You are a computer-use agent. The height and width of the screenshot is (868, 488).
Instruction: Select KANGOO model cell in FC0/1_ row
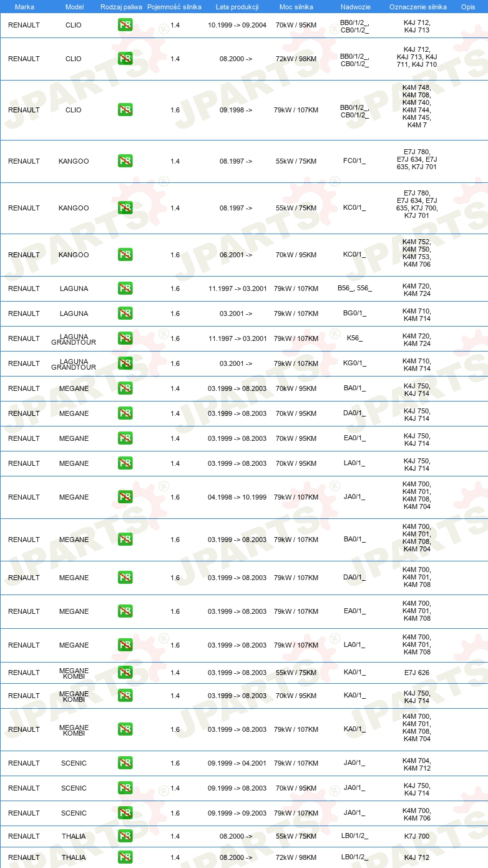(74, 161)
